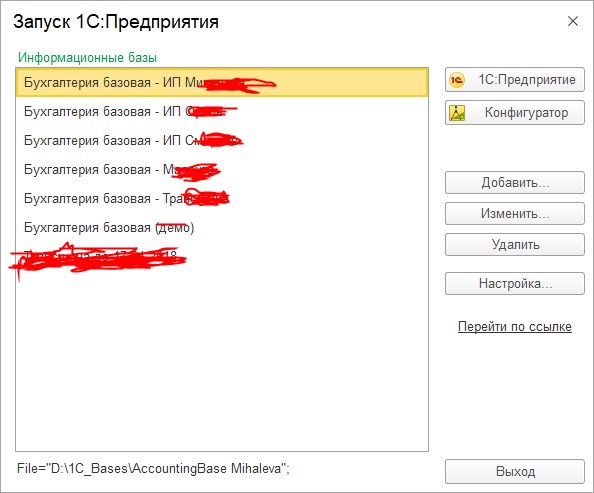Click the File path text at bottom
This screenshot has height=493, width=594.
[153, 469]
